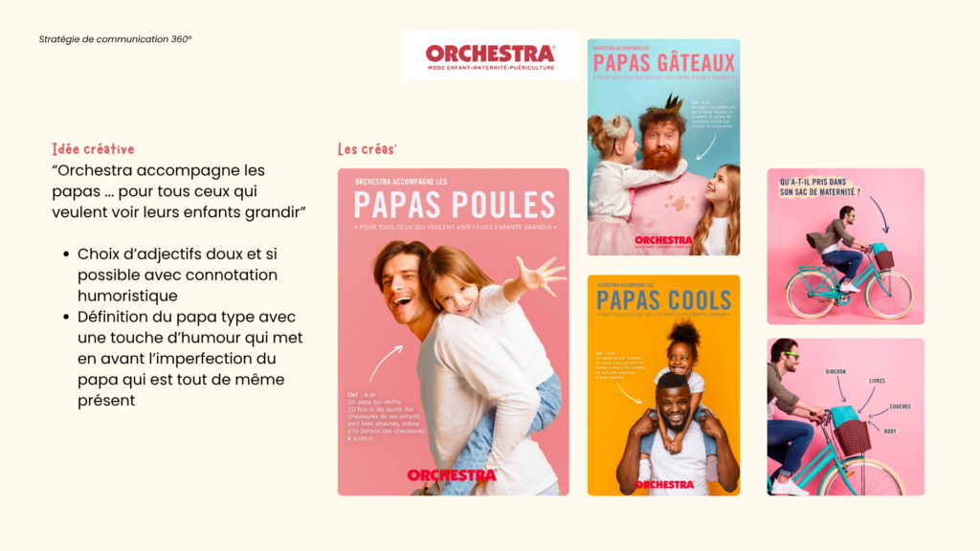Open the Biberon Livres Couches bike image
980x551 pixels.
845,417
